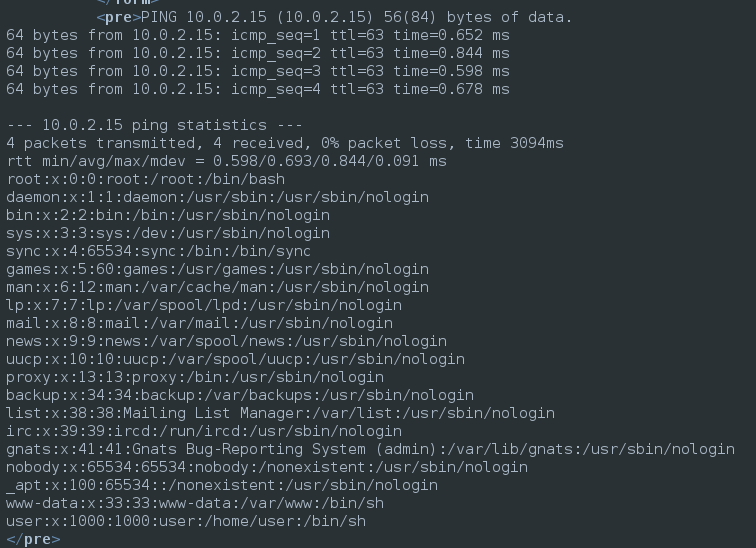Click the packets transmitted summary line
This screenshot has width=756, height=548.
click(284, 143)
